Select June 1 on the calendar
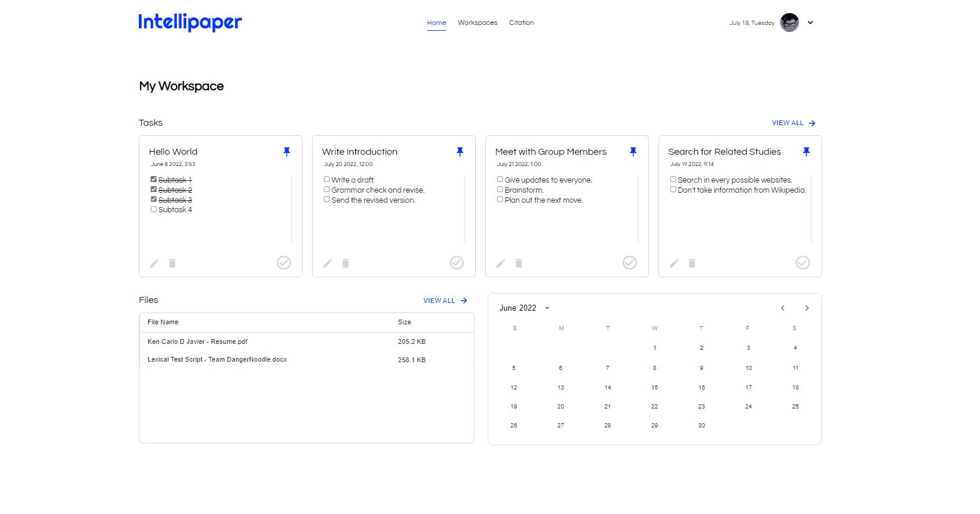Viewport: 980px width, 514px height. (x=654, y=348)
